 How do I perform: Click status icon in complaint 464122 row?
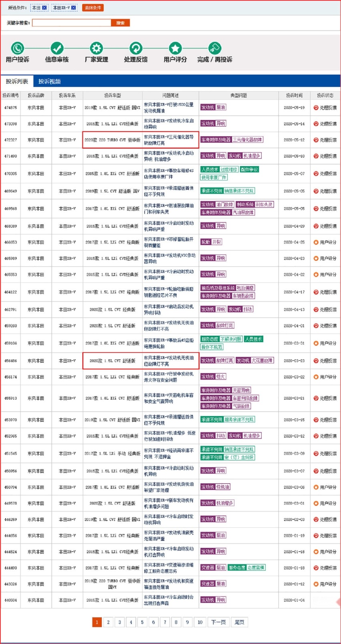[x=316, y=292]
